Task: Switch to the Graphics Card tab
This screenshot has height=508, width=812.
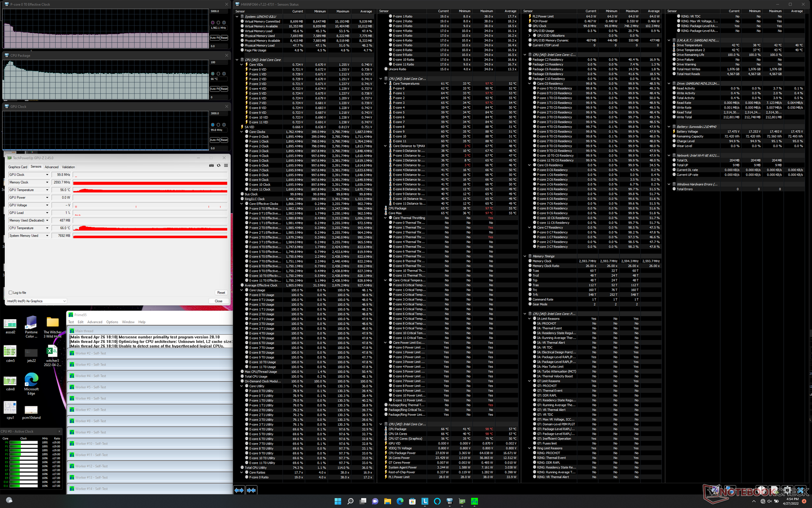Action: (18, 167)
